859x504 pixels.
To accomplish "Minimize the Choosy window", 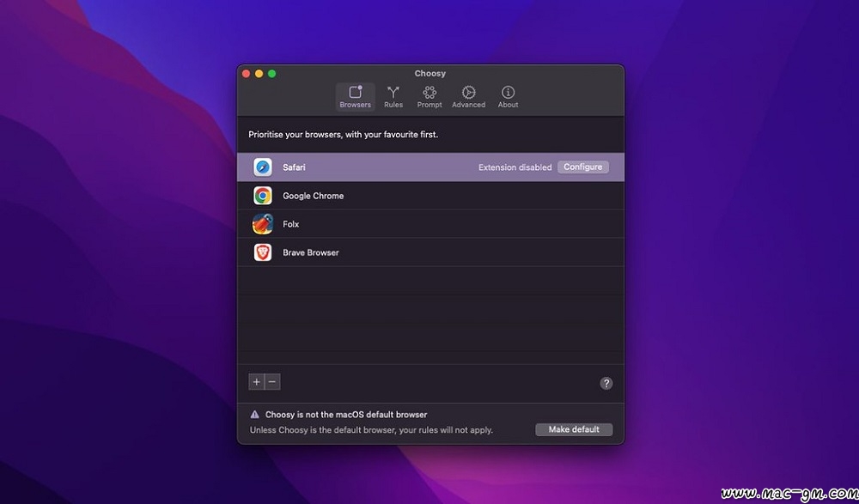I will point(259,73).
